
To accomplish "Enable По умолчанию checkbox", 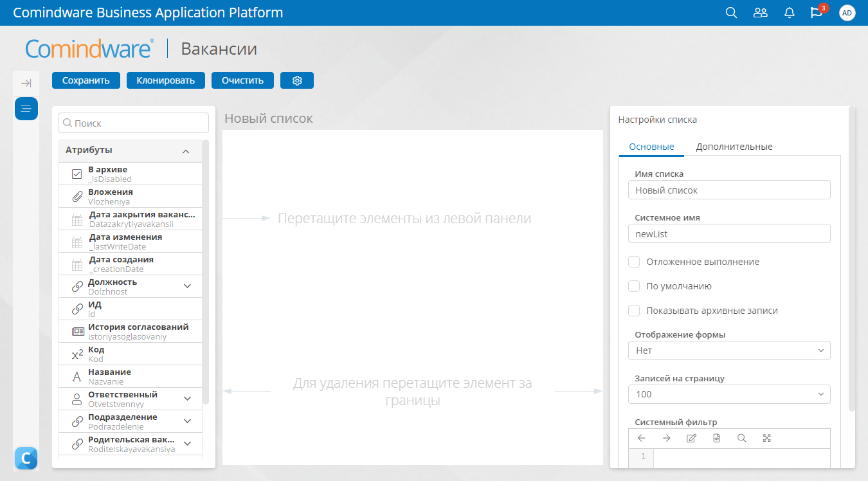I will tap(634, 286).
